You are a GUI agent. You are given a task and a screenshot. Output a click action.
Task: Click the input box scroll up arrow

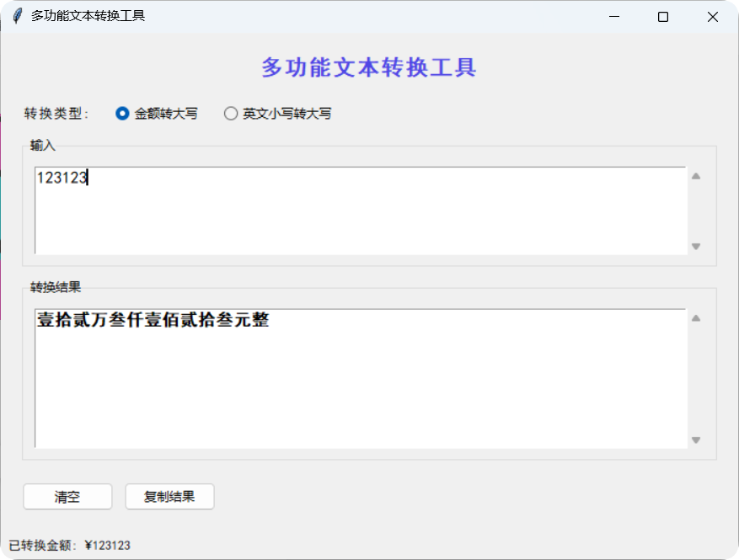(696, 176)
